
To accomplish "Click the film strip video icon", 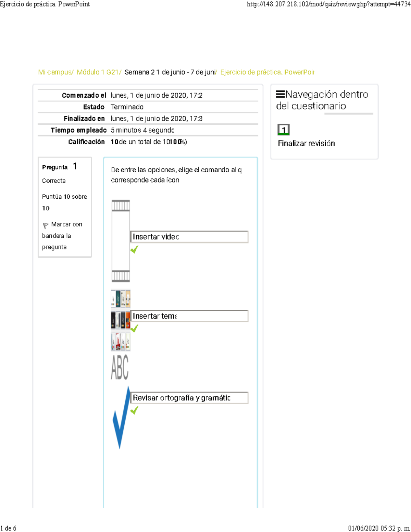I will (x=121, y=241).
